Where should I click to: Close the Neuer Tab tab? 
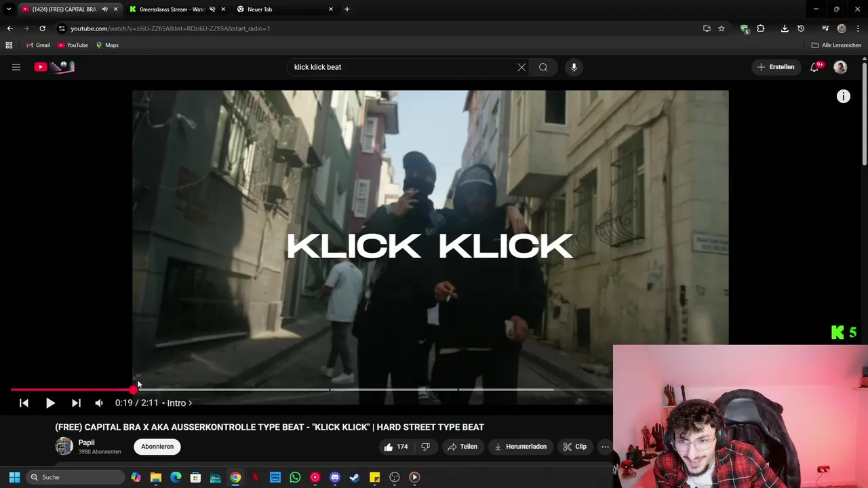coord(331,9)
